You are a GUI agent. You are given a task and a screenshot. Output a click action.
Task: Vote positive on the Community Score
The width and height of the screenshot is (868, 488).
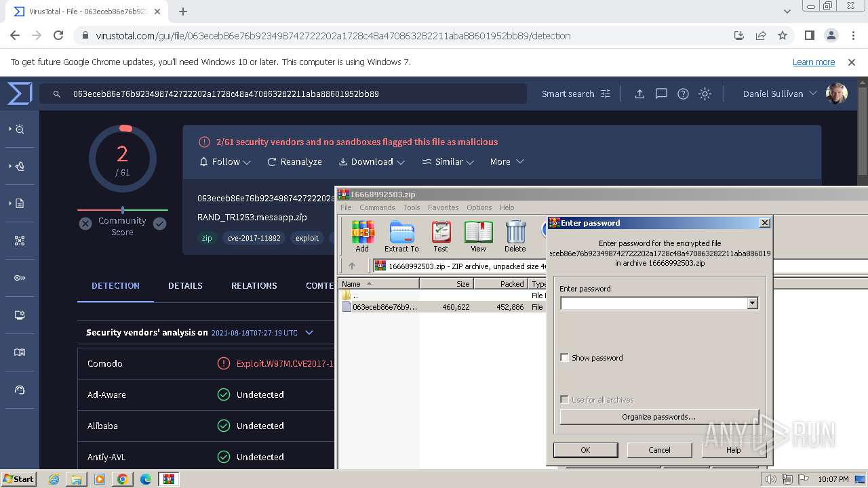pyautogui.click(x=159, y=224)
